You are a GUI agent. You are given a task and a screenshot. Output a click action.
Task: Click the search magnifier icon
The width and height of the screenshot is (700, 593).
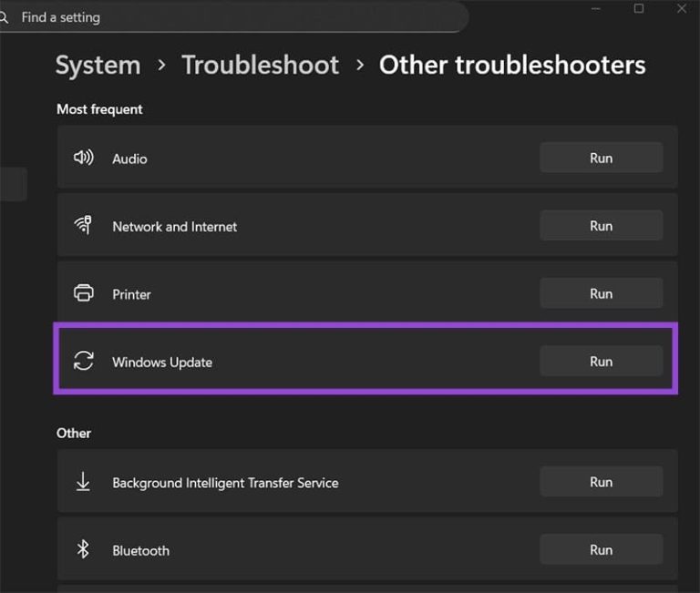(4, 17)
